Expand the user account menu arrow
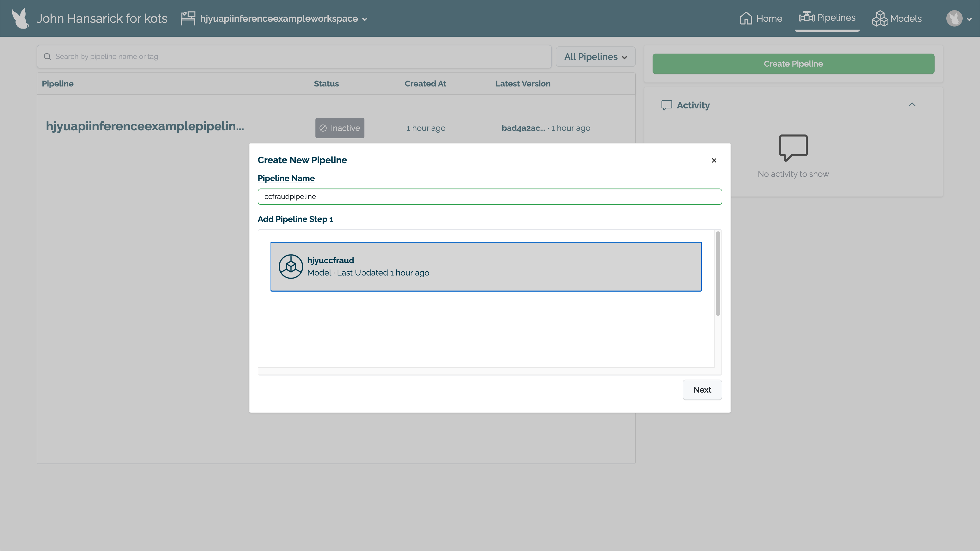 pyautogui.click(x=969, y=19)
